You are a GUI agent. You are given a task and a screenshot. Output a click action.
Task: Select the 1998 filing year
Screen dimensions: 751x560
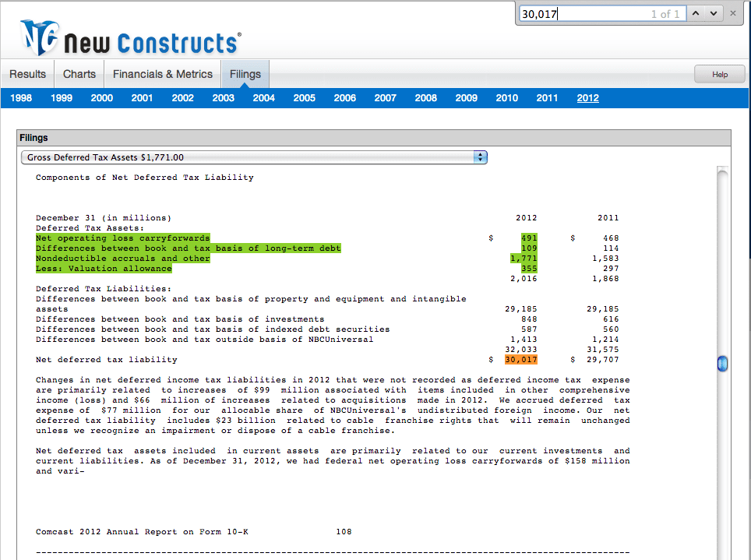pyautogui.click(x=21, y=98)
